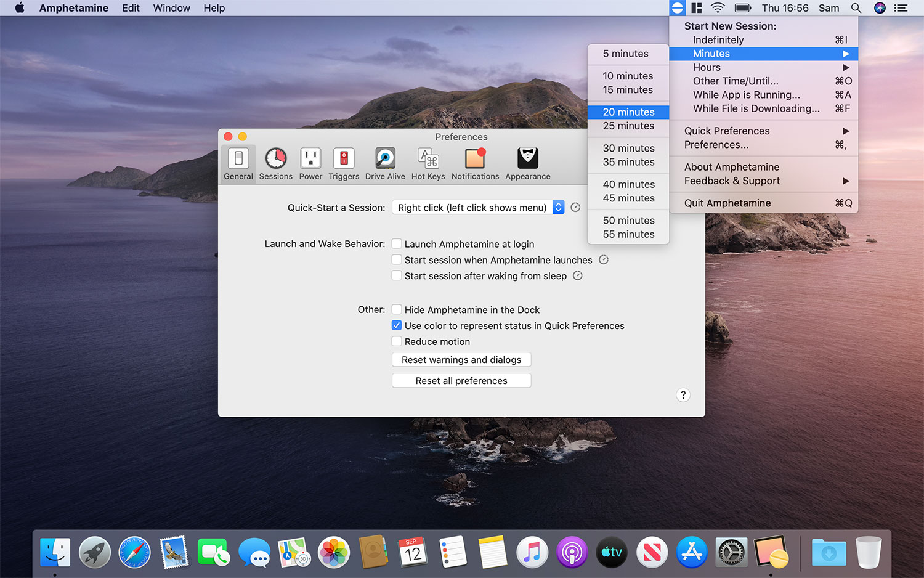Open the Power preferences pane
The width and height of the screenshot is (924, 578).
click(310, 163)
